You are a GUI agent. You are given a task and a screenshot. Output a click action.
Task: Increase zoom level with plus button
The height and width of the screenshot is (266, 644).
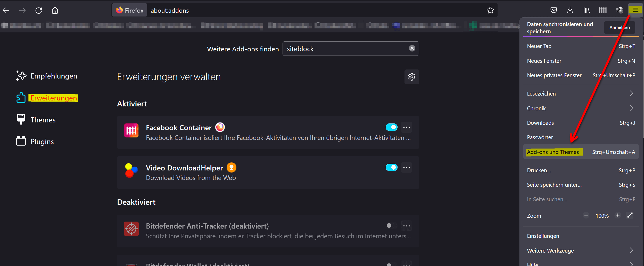point(618,215)
